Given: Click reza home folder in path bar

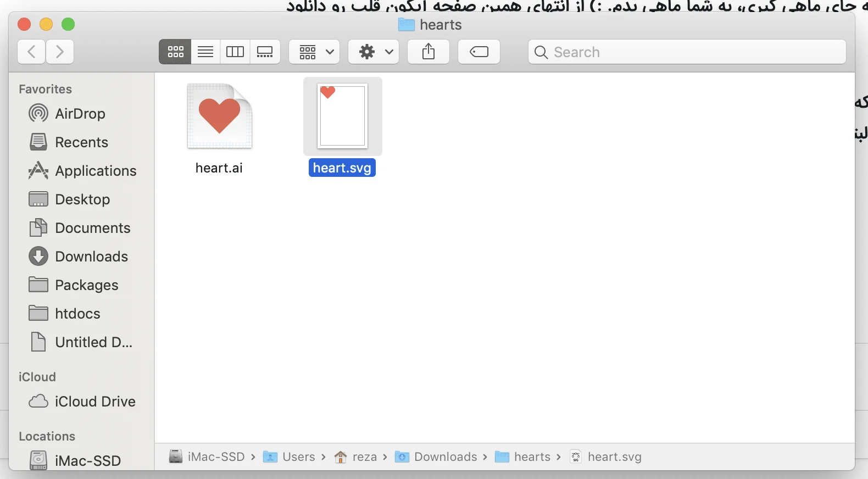Looking at the screenshot, I should 355,457.
